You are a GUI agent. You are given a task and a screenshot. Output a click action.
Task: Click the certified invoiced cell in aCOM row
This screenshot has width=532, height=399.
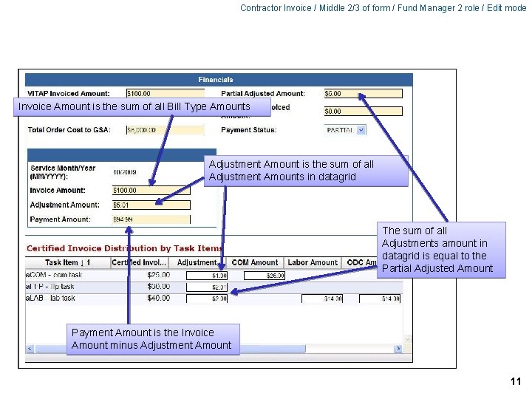[159, 275]
